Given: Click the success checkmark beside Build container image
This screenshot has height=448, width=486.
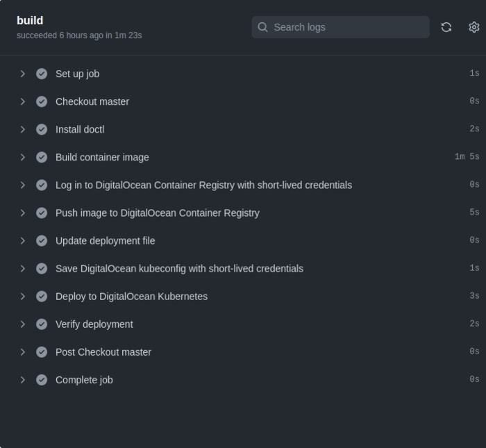Looking at the screenshot, I should [x=42, y=157].
